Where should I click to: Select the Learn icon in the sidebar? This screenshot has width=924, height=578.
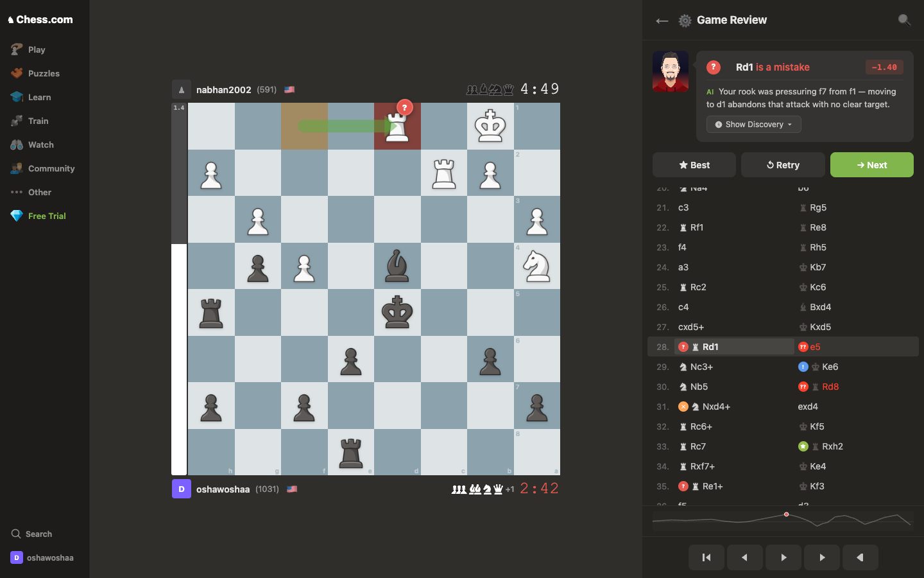click(17, 96)
